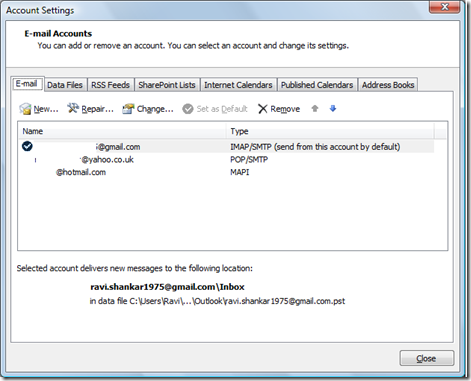This screenshot has height=381, width=471.
Task: Close window with red X button
Action: tap(445, 7)
